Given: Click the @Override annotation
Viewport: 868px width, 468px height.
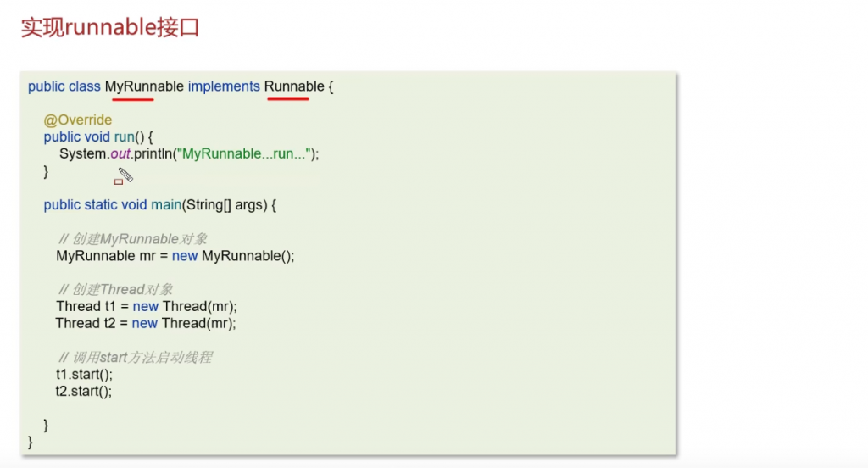Looking at the screenshot, I should (x=78, y=120).
